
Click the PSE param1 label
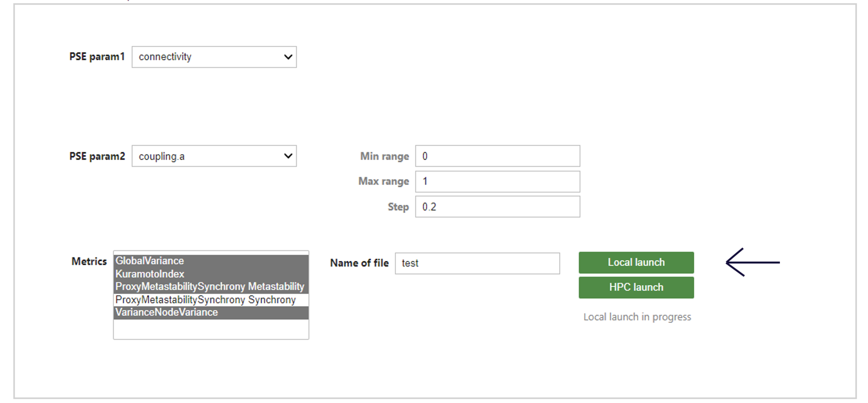[x=97, y=57]
